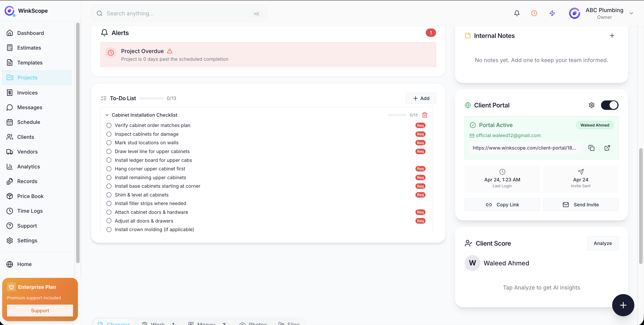
Task: Click the search magnifier icon
Action: pos(100,14)
